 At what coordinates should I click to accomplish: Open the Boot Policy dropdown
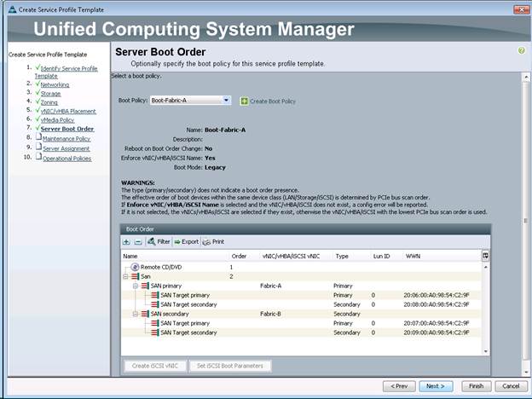coord(226,100)
